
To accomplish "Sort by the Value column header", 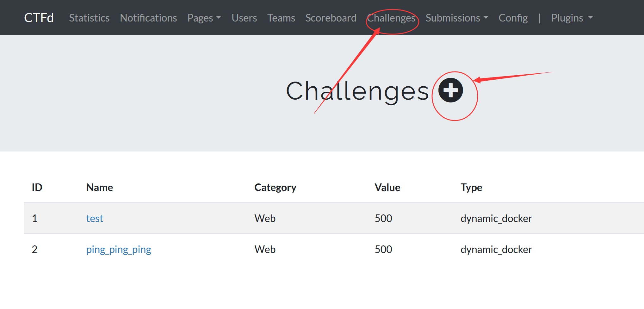I will pos(387,187).
